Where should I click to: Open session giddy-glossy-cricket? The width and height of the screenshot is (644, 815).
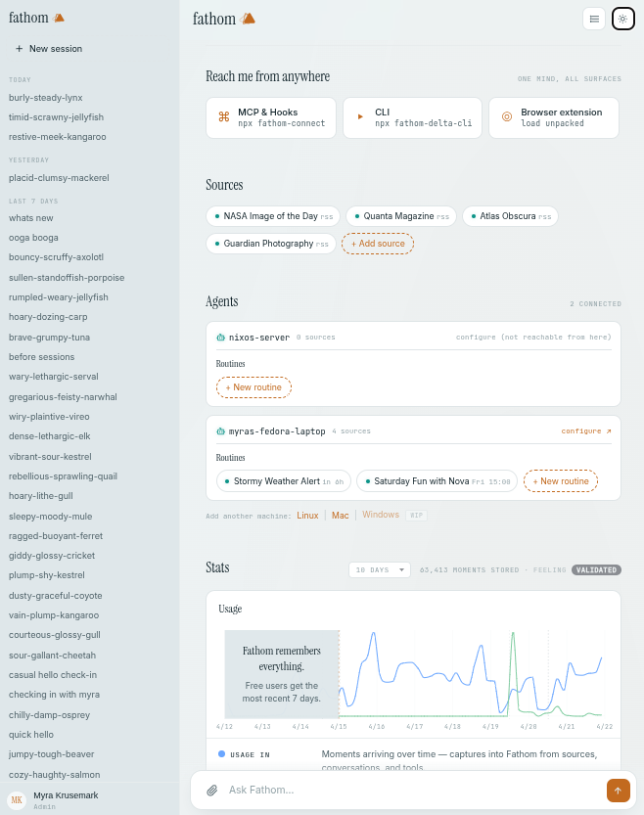point(52,556)
